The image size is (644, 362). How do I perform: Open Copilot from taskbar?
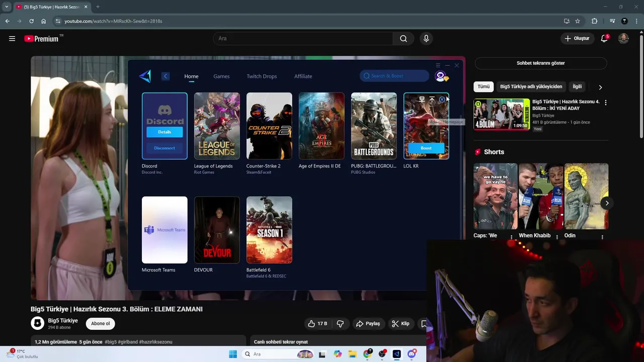338,354
